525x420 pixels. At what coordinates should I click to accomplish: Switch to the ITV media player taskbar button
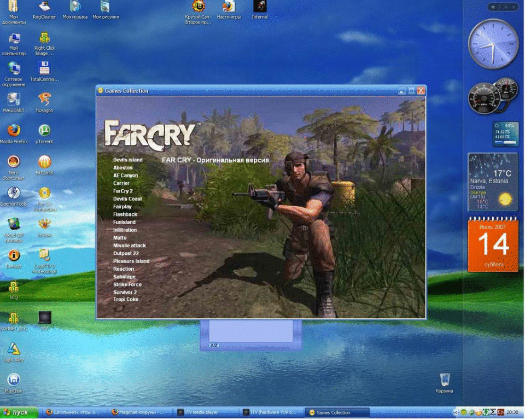pos(207,413)
